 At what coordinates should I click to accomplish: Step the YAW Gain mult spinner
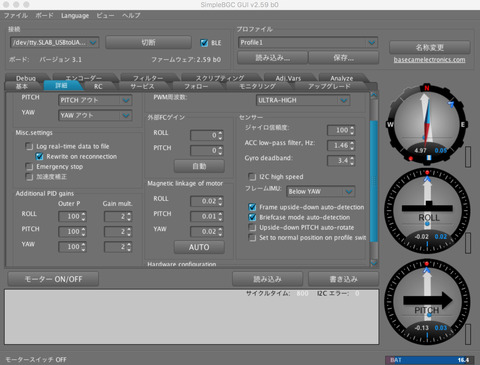click(x=129, y=247)
